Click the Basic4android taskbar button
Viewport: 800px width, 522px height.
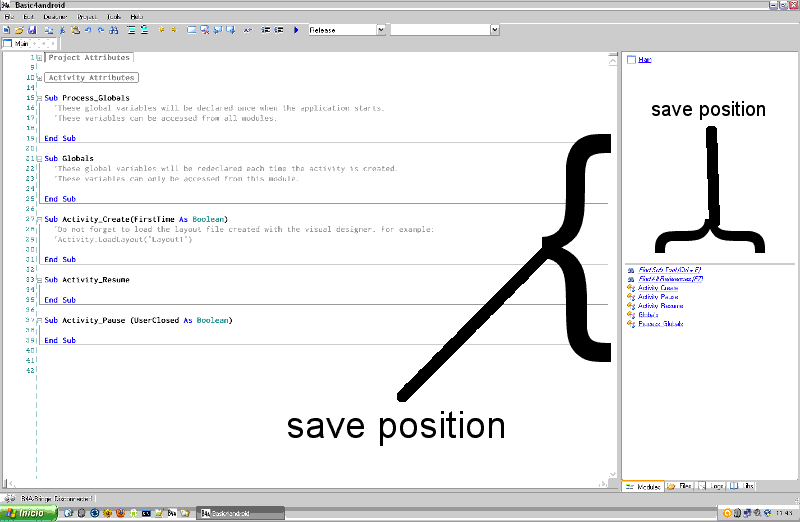[x=240, y=513]
